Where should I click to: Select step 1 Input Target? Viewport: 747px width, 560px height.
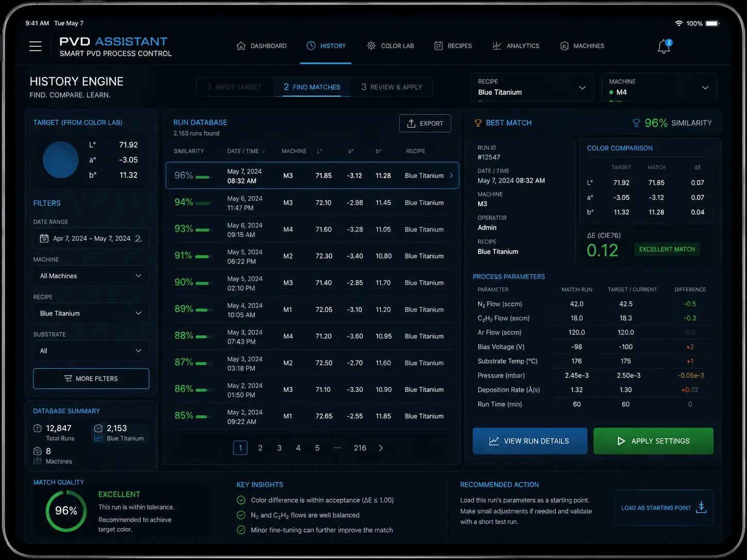(x=235, y=87)
